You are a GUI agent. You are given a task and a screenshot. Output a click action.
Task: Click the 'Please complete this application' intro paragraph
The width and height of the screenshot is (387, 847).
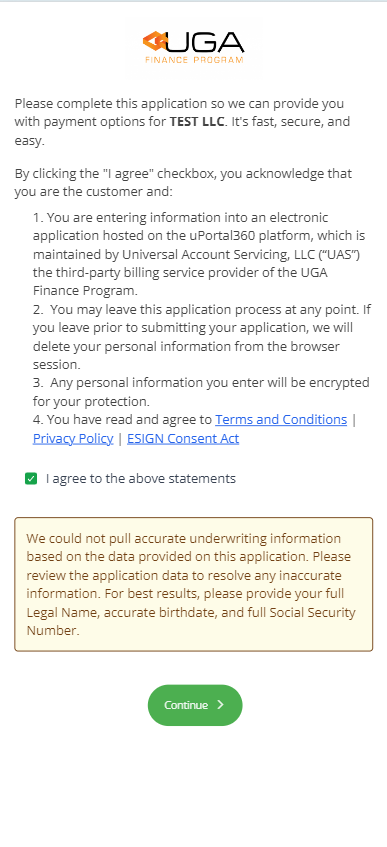click(182, 122)
